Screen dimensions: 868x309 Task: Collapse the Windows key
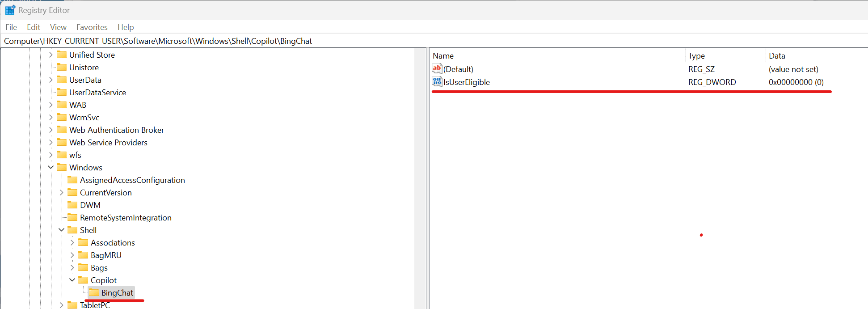coord(51,168)
